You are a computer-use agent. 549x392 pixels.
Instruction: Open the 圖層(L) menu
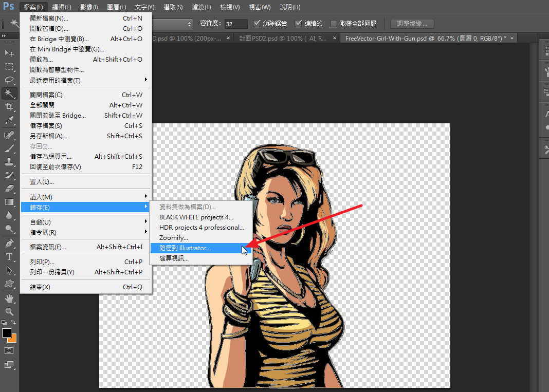[116, 7]
